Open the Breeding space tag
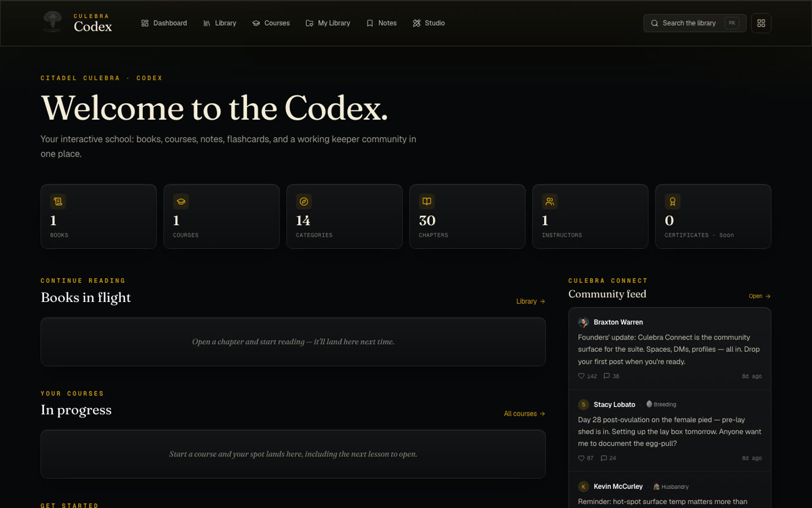The width and height of the screenshot is (812, 508). click(x=661, y=405)
